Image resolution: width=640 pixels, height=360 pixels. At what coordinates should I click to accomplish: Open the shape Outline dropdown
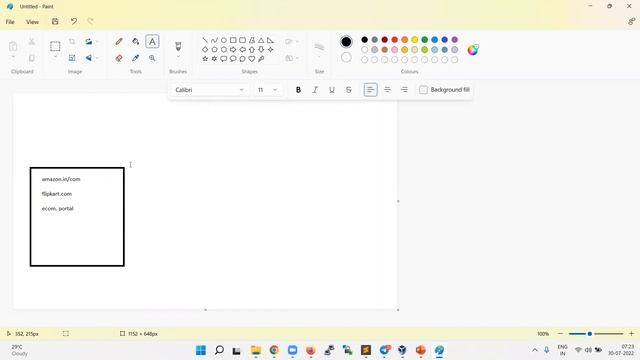click(292, 42)
